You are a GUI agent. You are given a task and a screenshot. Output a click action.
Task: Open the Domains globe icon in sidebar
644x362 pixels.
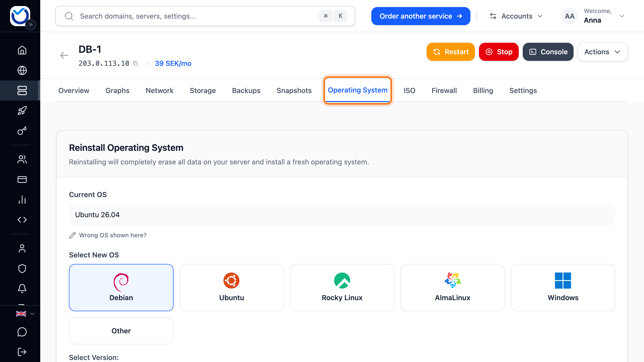(22, 70)
